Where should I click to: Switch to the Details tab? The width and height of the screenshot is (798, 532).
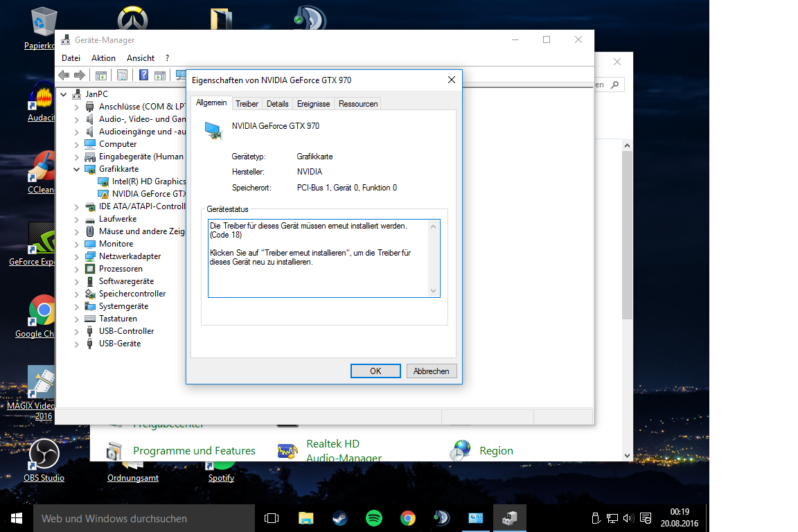coord(277,104)
